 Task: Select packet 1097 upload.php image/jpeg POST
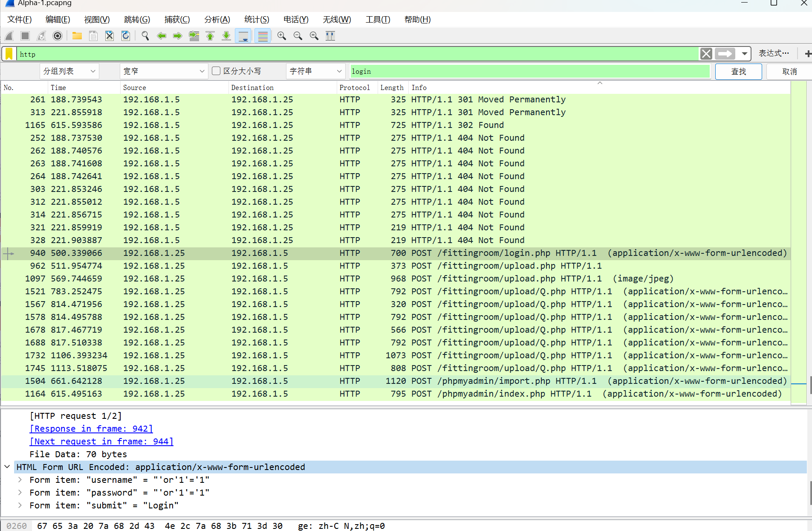396,279
